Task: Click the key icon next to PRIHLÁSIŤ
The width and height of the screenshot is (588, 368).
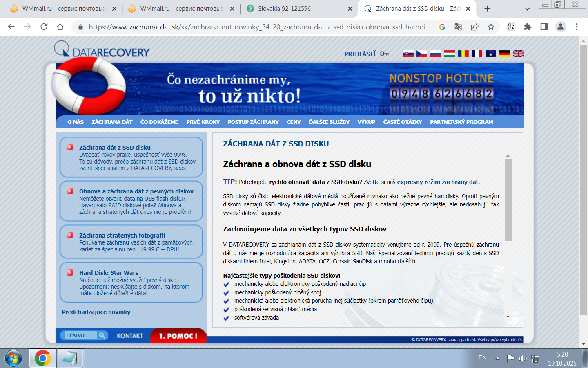Action: (384, 54)
